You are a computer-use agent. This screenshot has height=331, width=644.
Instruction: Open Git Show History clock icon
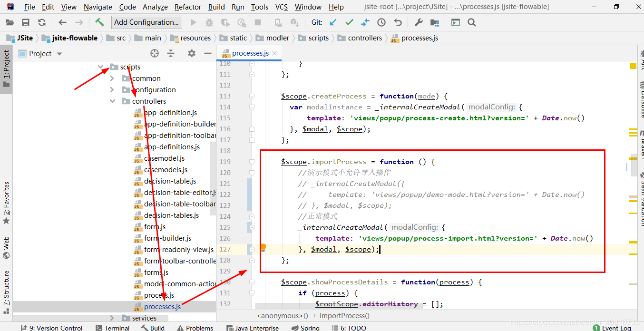[381, 22]
